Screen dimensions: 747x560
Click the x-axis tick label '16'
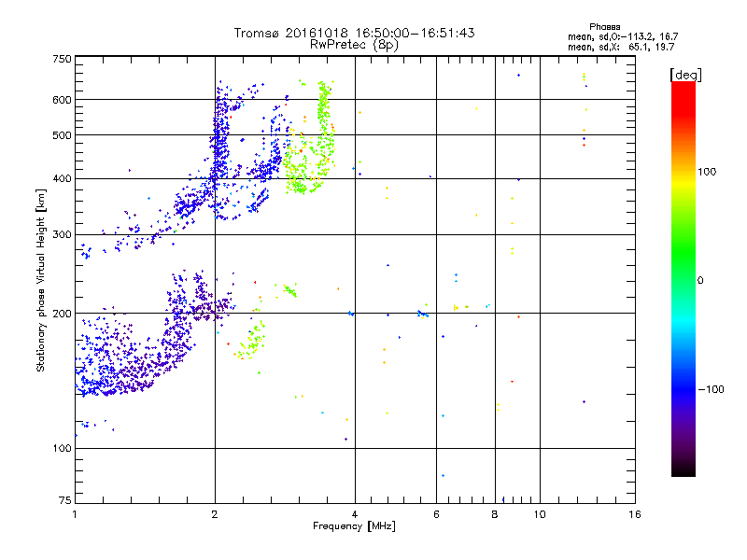635,514
